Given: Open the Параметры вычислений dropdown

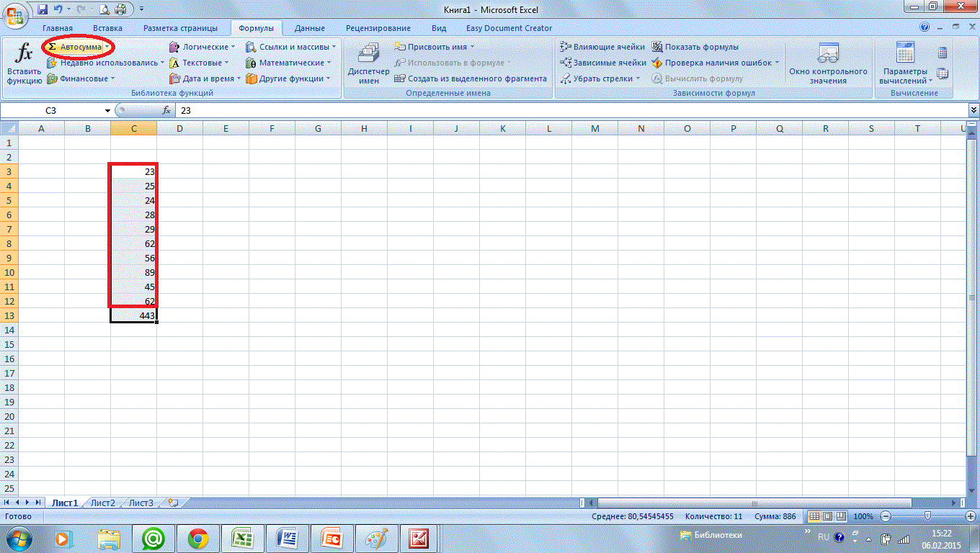Looking at the screenshot, I should click(x=905, y=65).
